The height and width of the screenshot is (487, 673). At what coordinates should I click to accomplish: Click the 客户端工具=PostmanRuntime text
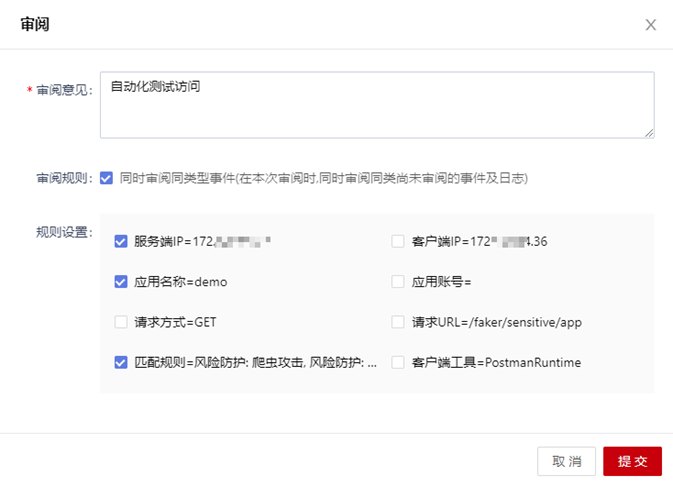(x=497, y=363)
